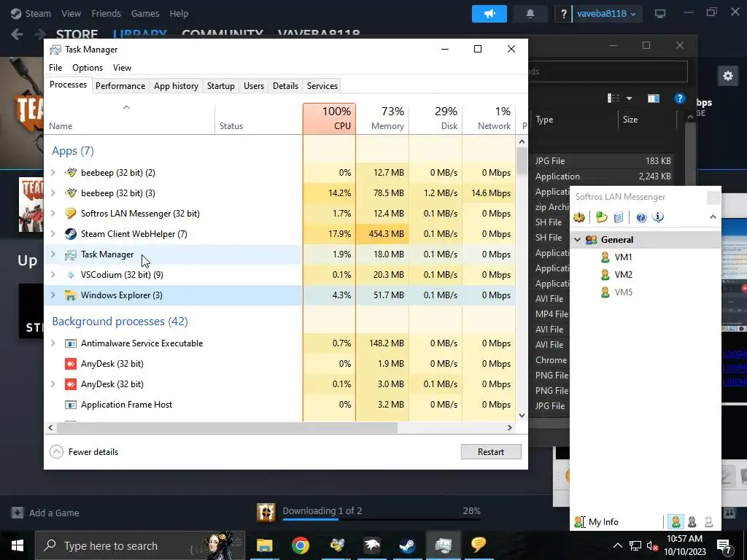747x560 pixels.
Task: Click the beebeep (32 bit) (3) process icon
Action: coord(71,192)
